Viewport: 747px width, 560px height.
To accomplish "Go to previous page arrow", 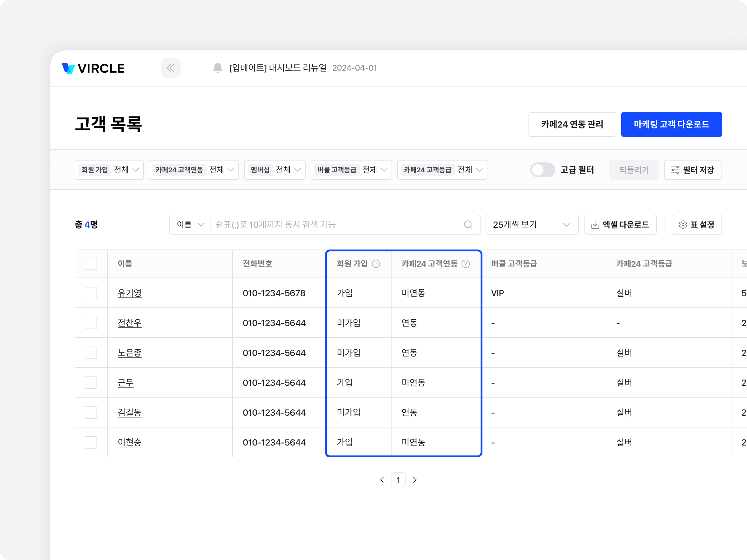I will (x=382, y=480).
